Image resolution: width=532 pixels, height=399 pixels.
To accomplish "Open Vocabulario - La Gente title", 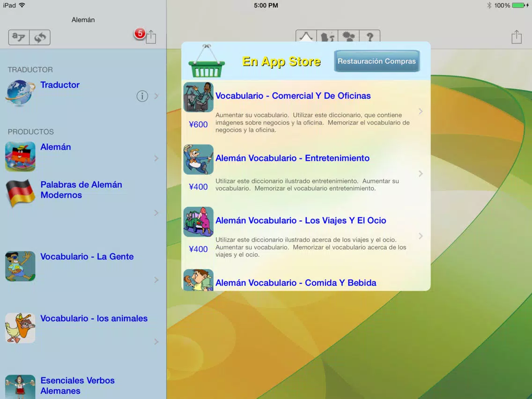I will tap(87, 257).
